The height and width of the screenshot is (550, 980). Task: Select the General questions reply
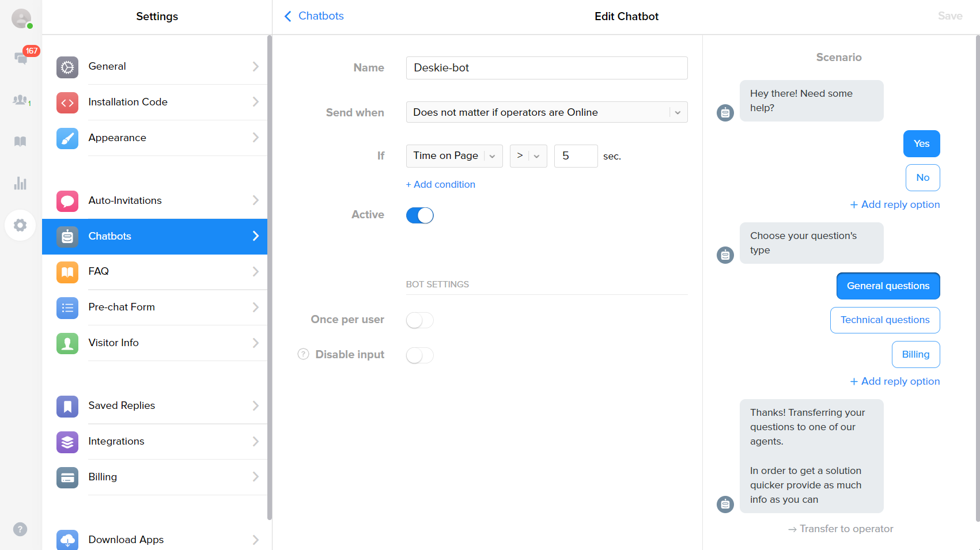pos(888,286)
